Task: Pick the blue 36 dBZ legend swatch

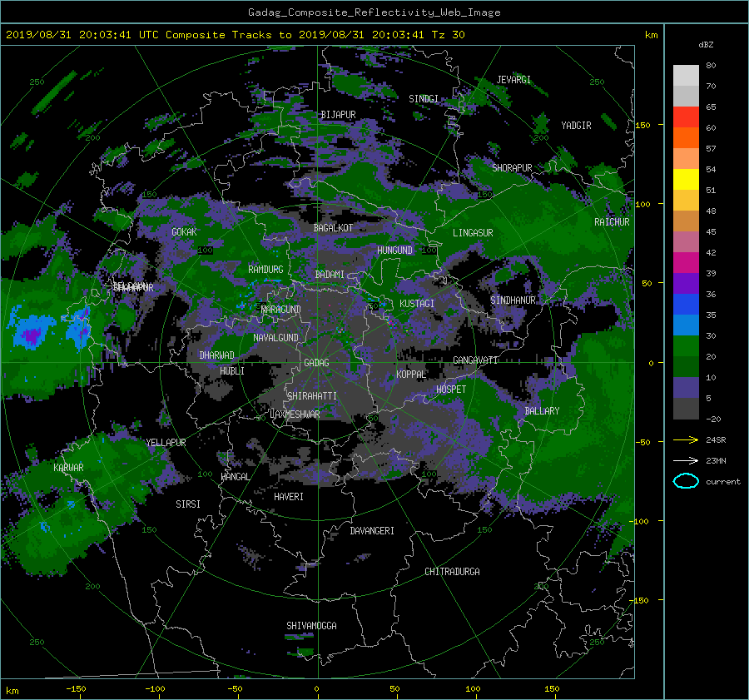Action: coord(686,304)
